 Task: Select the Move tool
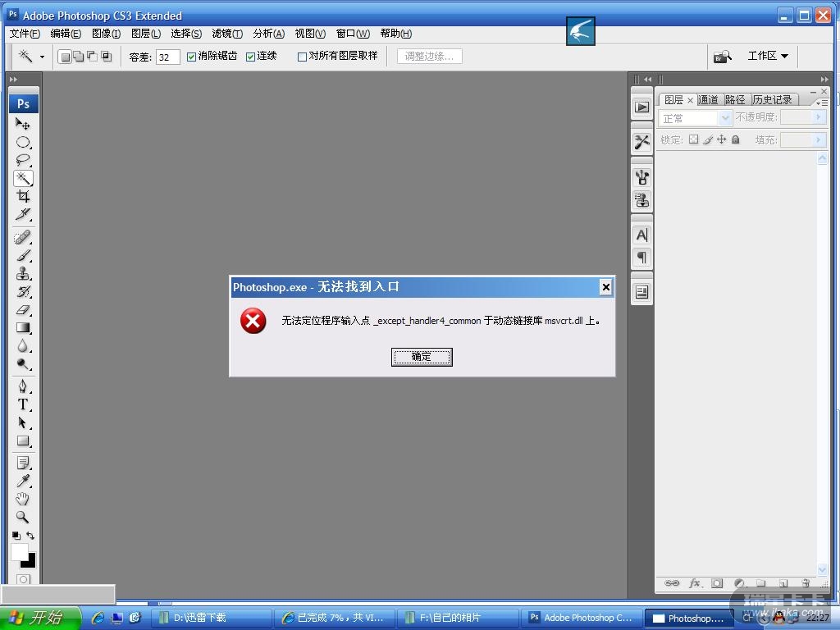(x=22, y=124)
